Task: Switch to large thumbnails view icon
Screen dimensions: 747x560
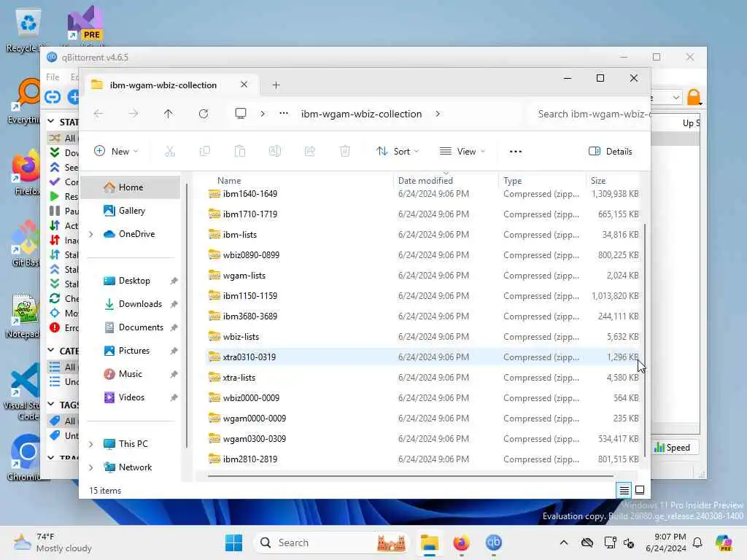Action: (640, 490)
